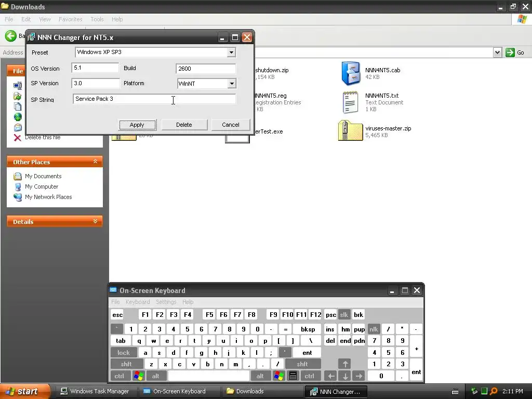
Task: Toggle the lock key on On-Screen Keyboard
Action: point(124,353)
